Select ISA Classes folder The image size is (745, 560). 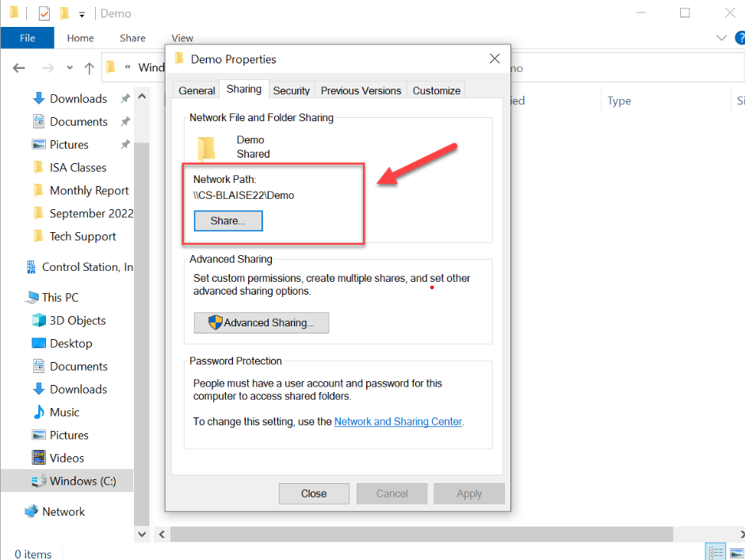click(78, 167)
